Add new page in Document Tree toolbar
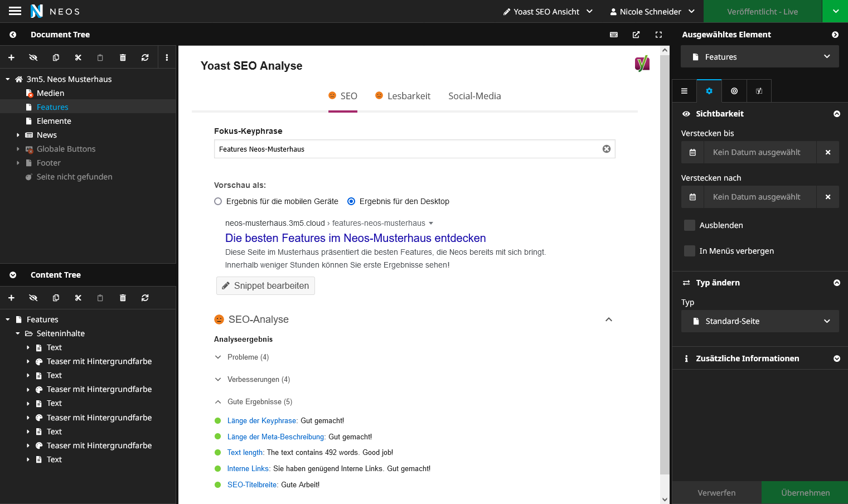 pyautogui.click(x=11, y=57)
